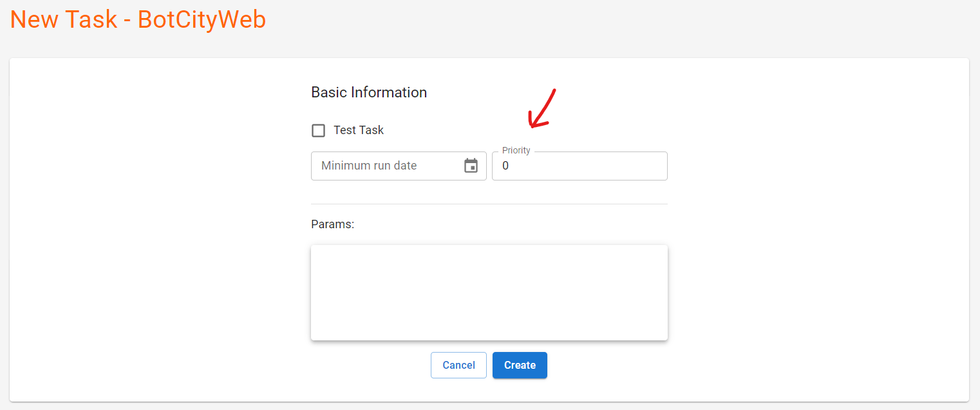Open the calendar date picker icon
980x410 pixels.
[x=471, y=166]
